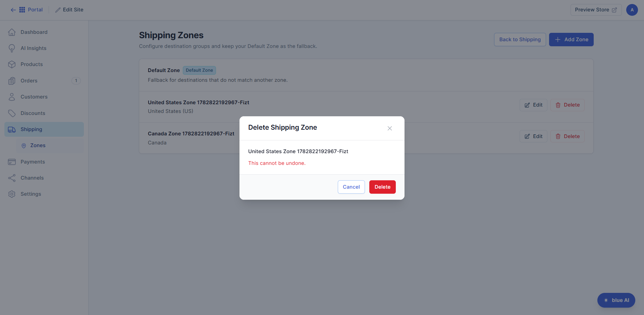Close the Delete Shipping Zone dialog
This screenshot has height=315, width=644.
[390, 128]
